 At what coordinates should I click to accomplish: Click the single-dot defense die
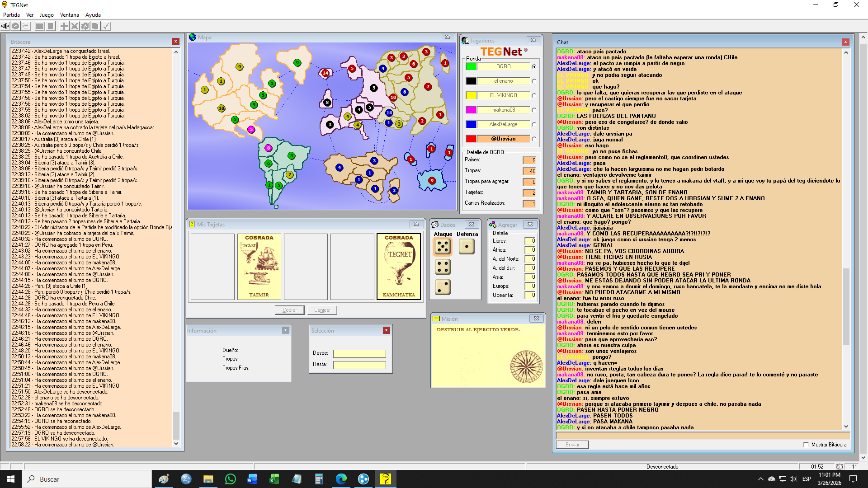point(467,247)
